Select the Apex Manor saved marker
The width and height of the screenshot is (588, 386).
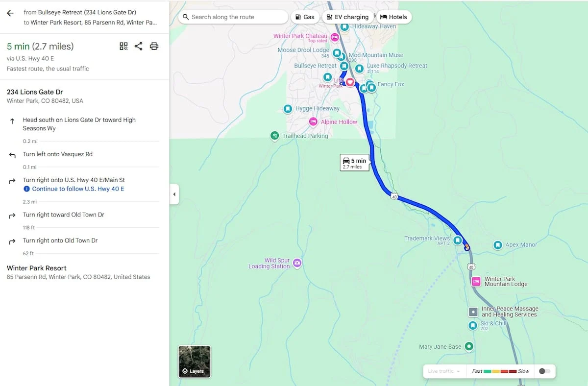[x=498, y=244]
